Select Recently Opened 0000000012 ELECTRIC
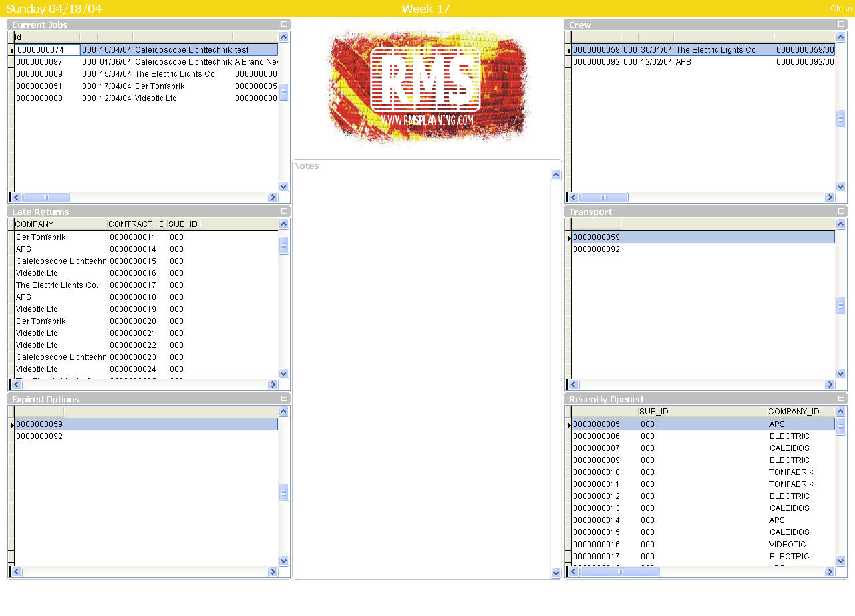The image size is (855, 616). (703, 496)
